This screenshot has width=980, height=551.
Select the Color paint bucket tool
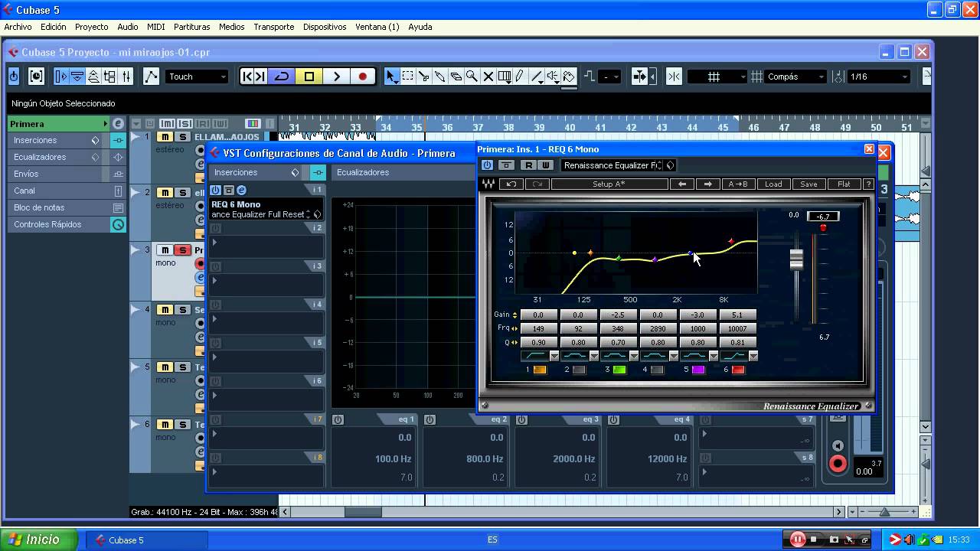pyautogui.click(x=569, y=76)
